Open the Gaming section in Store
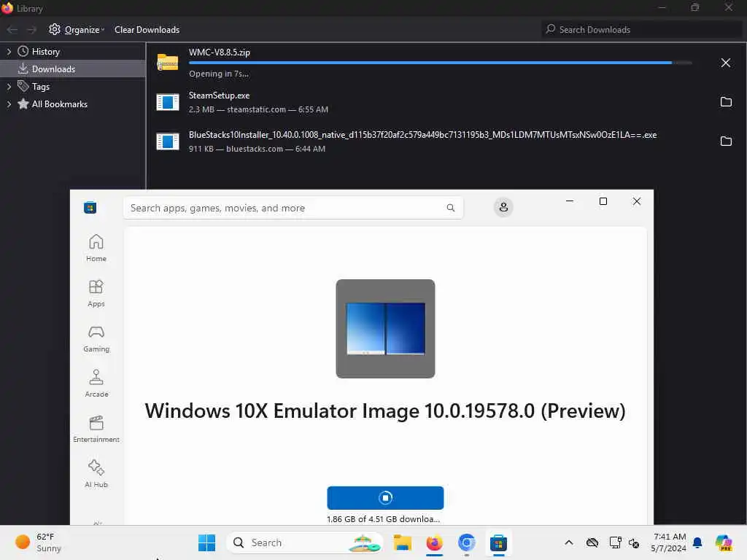The height and width of the screenshot is (560, 747). coord(96,338)
